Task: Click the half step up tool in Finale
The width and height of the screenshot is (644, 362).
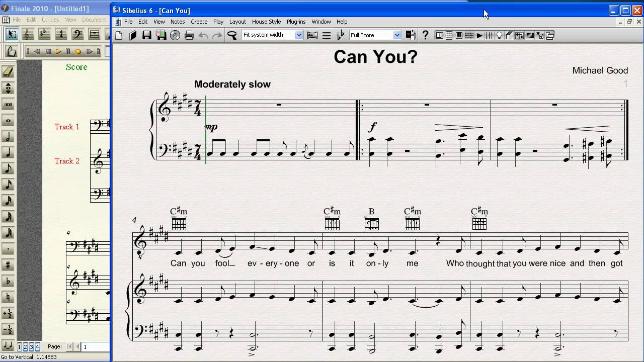Action: tap(8, 313)
